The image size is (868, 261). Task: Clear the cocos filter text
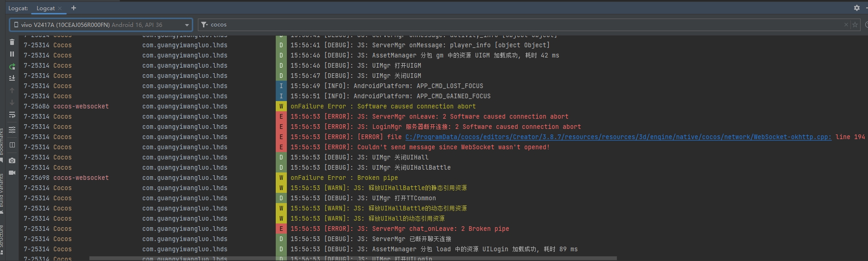[846, 25]
